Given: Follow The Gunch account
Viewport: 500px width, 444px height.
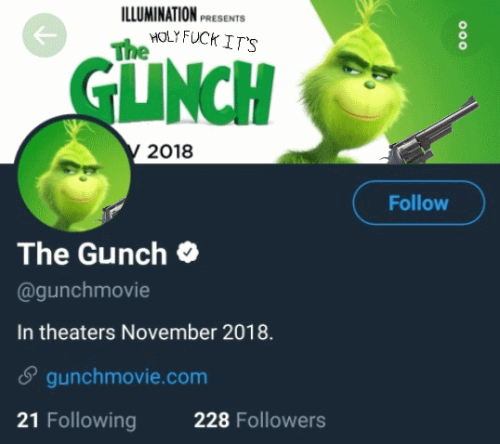Looking at the screenshot, I should (x=419, y=203).
